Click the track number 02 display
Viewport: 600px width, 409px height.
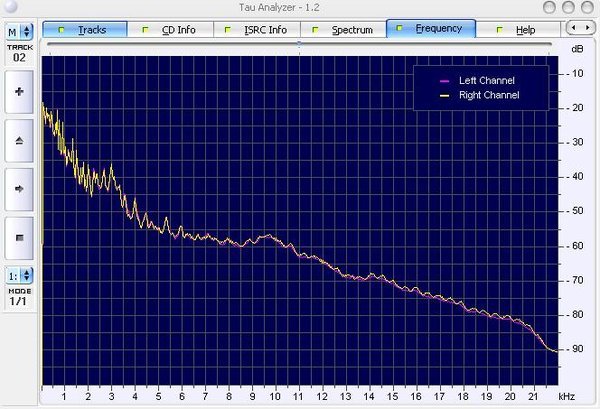point(19,58)
